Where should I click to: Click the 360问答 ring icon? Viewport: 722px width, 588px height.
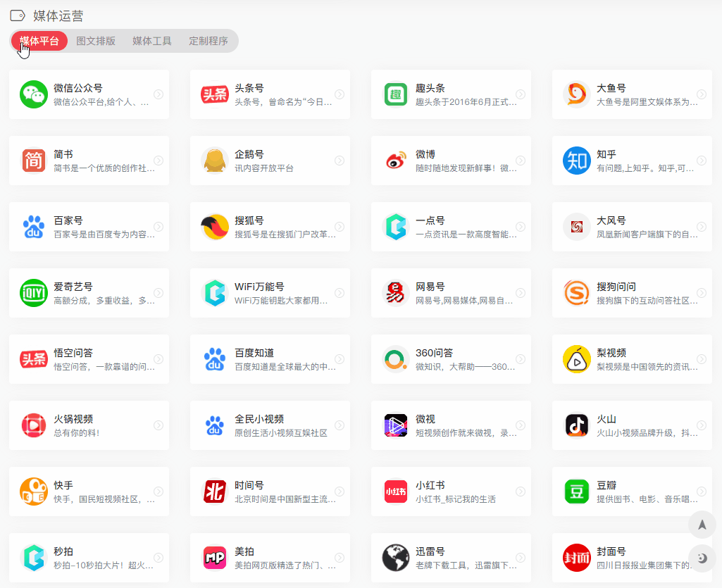coord(396,359)
